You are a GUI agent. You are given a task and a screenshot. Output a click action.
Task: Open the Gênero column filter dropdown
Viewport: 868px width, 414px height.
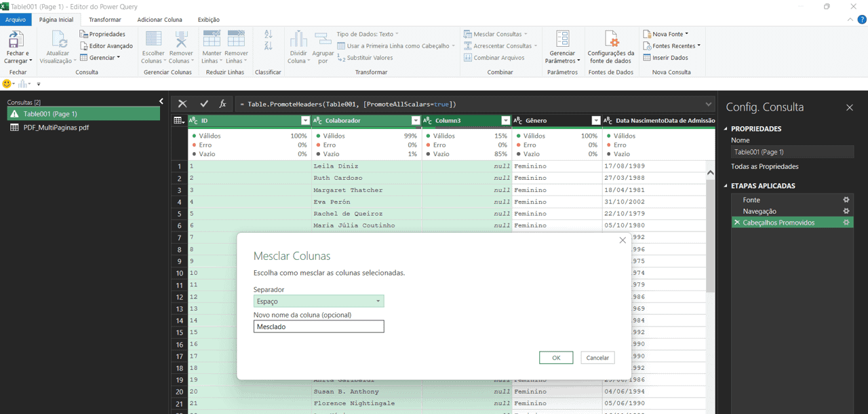point(596,120)
